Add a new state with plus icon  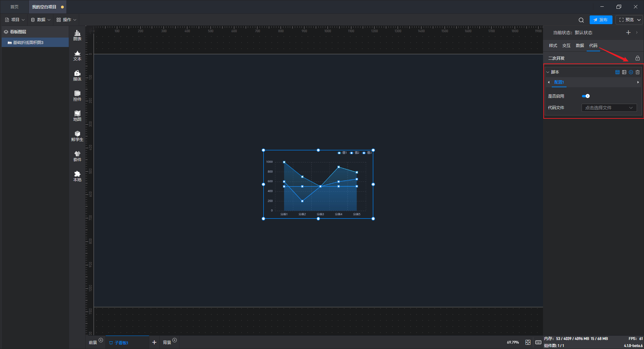628,33
